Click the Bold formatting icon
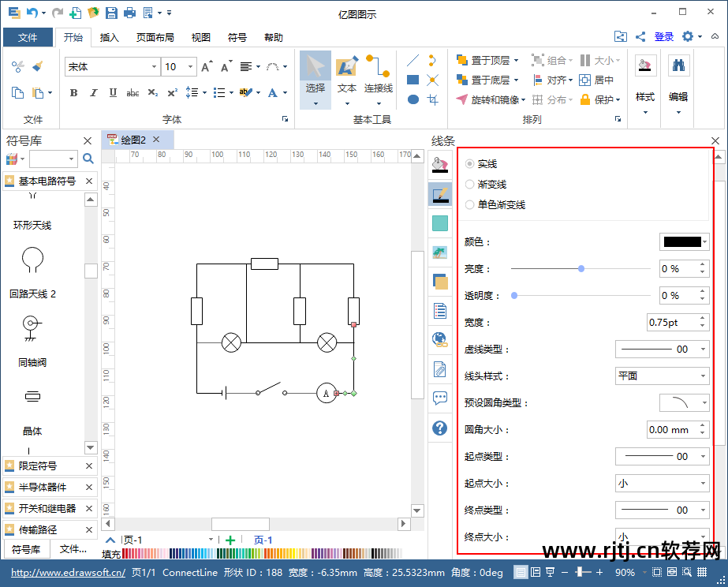The width and height of the screenshot is (728, 587). tap(74, 93)
